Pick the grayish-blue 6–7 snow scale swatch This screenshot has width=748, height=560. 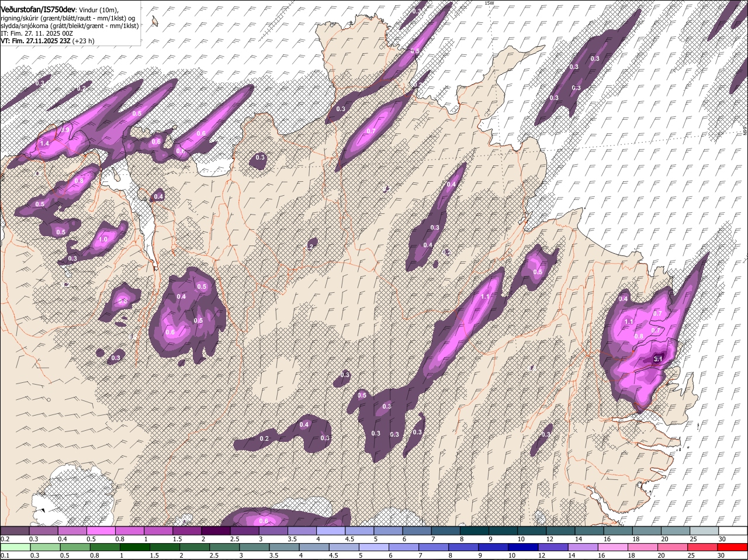click(416, 531)
